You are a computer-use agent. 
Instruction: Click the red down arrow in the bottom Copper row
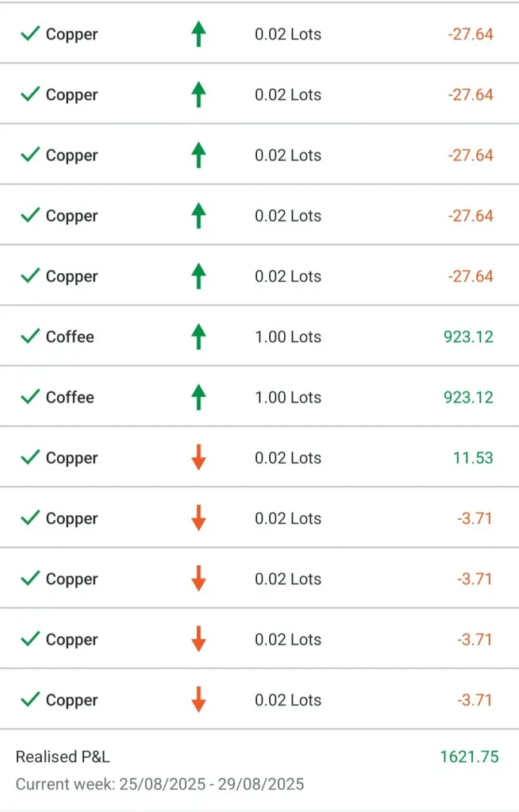click(x=198, y=700)
